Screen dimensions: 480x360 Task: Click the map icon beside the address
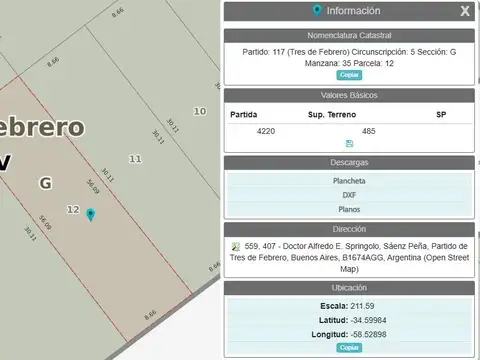236,247
